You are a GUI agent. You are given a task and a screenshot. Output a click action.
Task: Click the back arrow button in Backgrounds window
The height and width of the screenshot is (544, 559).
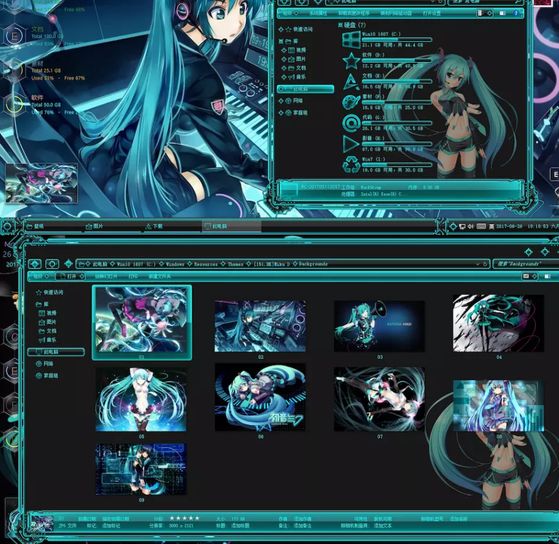coord(35,264)
